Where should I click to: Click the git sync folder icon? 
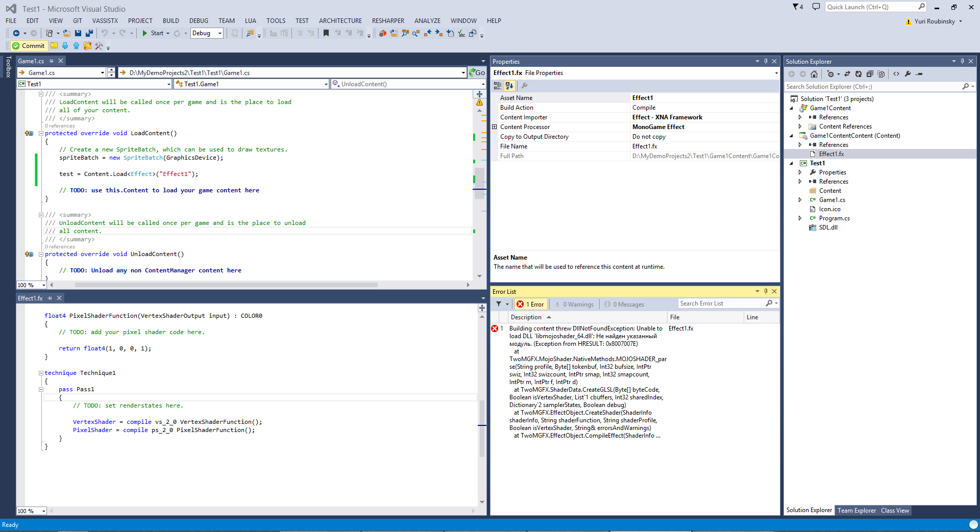click(x=87, y=46)
